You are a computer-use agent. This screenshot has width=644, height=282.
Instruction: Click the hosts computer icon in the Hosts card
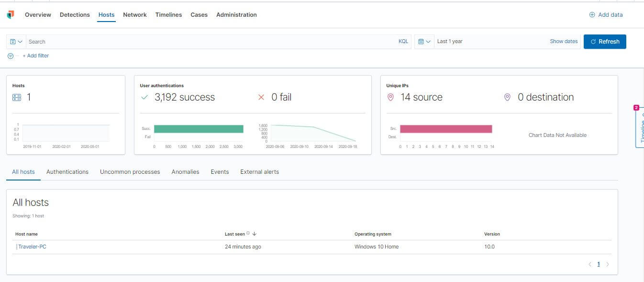pyautogui.click(x=17, y=97)
